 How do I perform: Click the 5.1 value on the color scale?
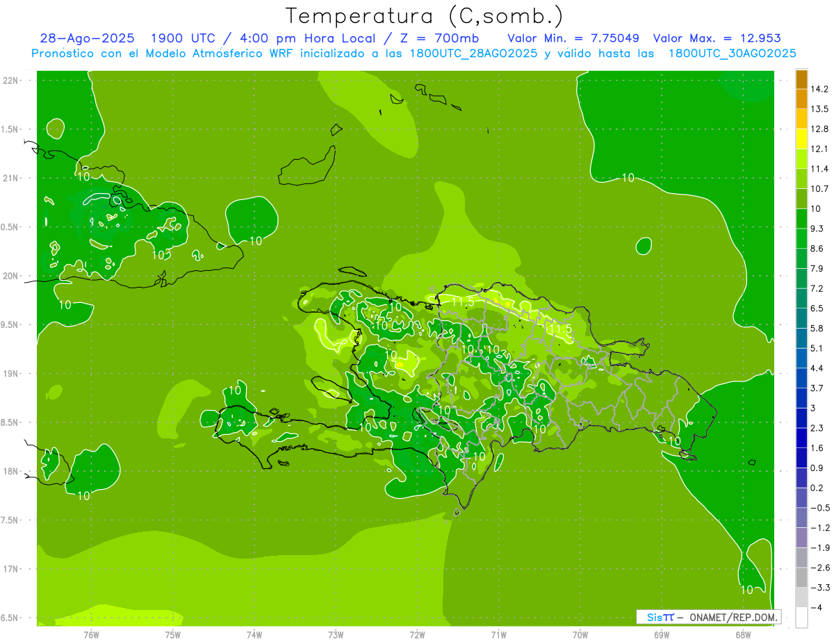[x=818, y=348]
